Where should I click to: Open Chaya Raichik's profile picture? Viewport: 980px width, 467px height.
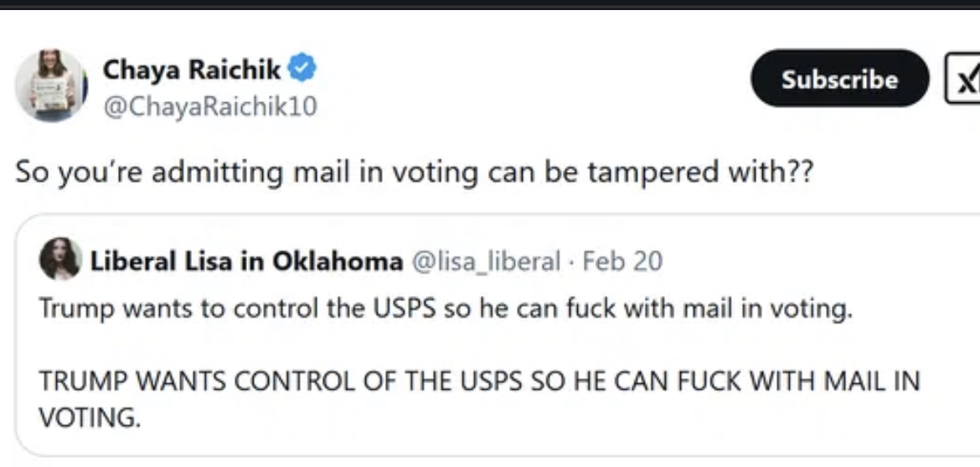pyautogui.click(x=50, y=86)
